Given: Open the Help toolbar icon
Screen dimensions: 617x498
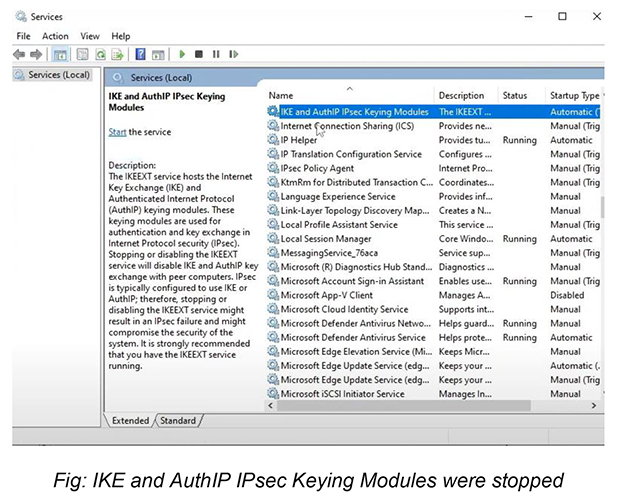Looking at the screenshot, I should point(140,54).
